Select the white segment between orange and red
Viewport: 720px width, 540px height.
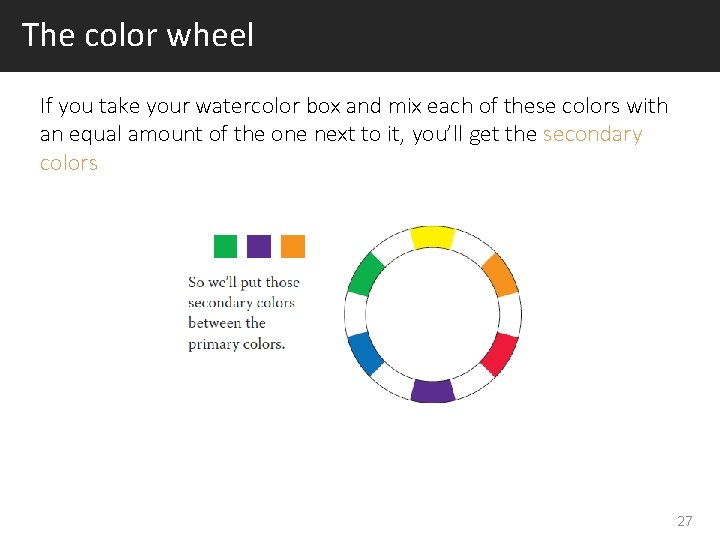(511, 314)
